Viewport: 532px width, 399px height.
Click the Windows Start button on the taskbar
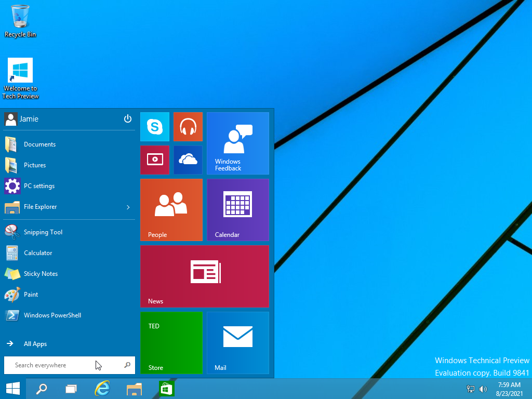click(x=13, y=389)
